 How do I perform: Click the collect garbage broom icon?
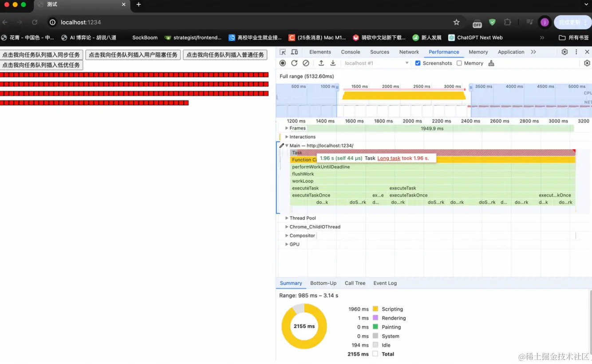[491, 63]
